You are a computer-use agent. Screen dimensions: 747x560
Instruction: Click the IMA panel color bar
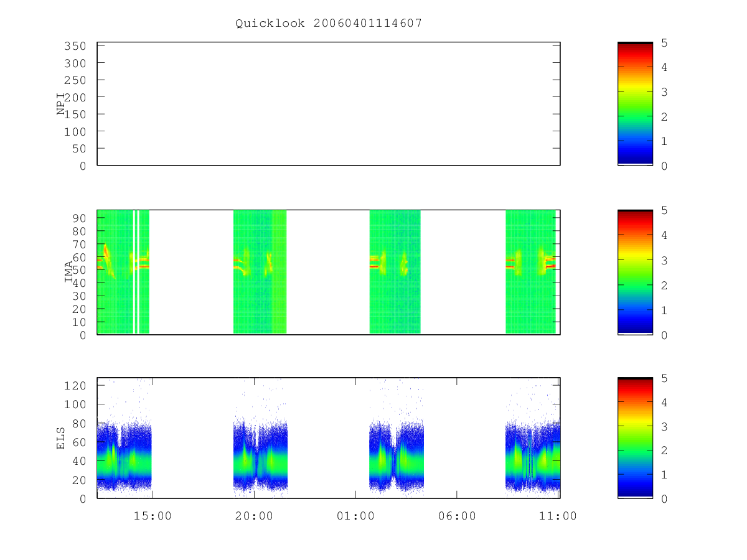(x=635, y=273)
